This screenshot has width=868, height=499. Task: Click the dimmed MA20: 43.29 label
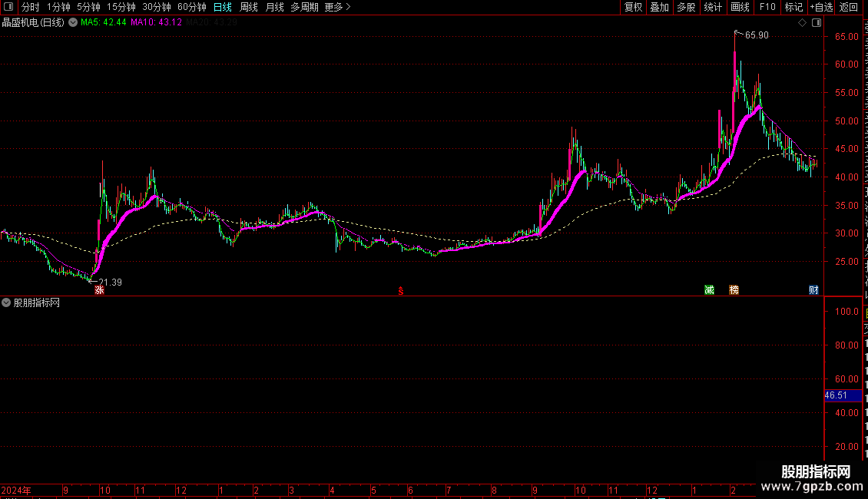[x=211, y=22]
